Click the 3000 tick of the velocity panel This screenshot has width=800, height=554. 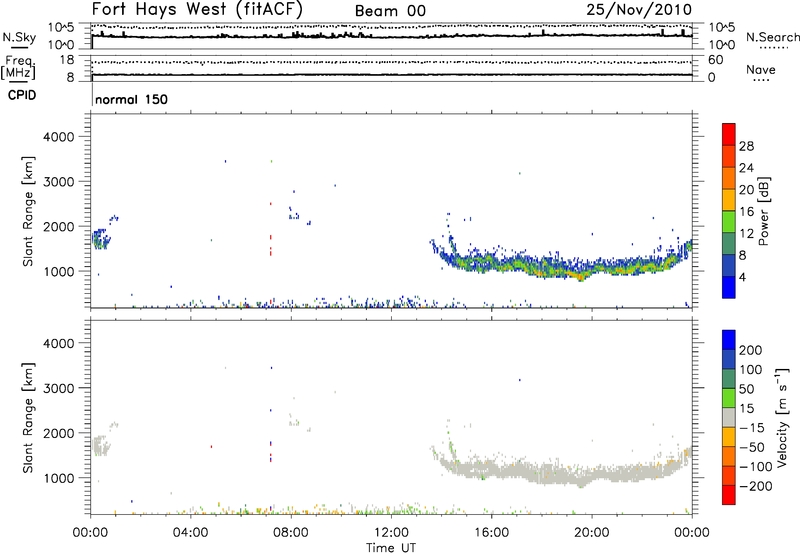click(x=58, y=388)
